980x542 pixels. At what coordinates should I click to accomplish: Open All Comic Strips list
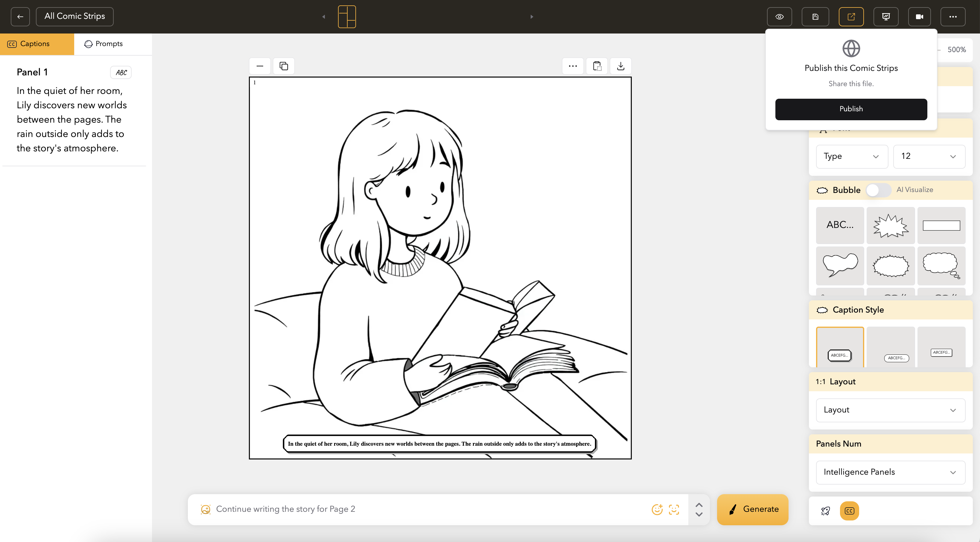click(x=74, y=16)
